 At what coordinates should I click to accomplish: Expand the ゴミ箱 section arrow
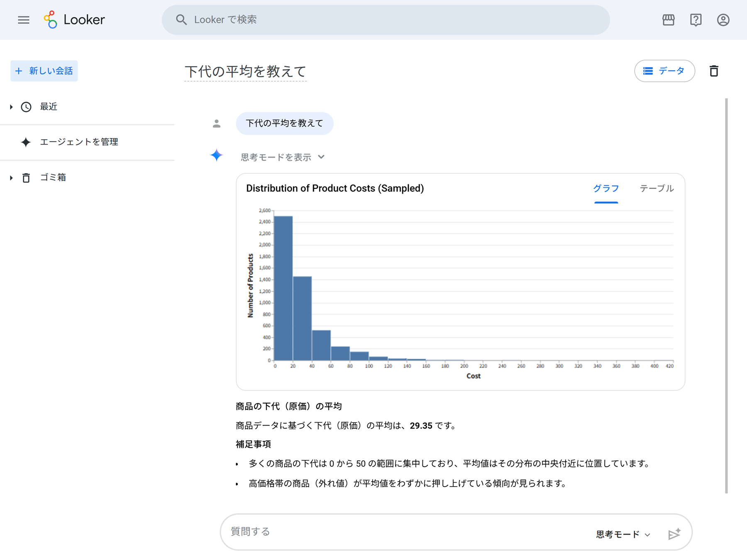click(11, 178)
